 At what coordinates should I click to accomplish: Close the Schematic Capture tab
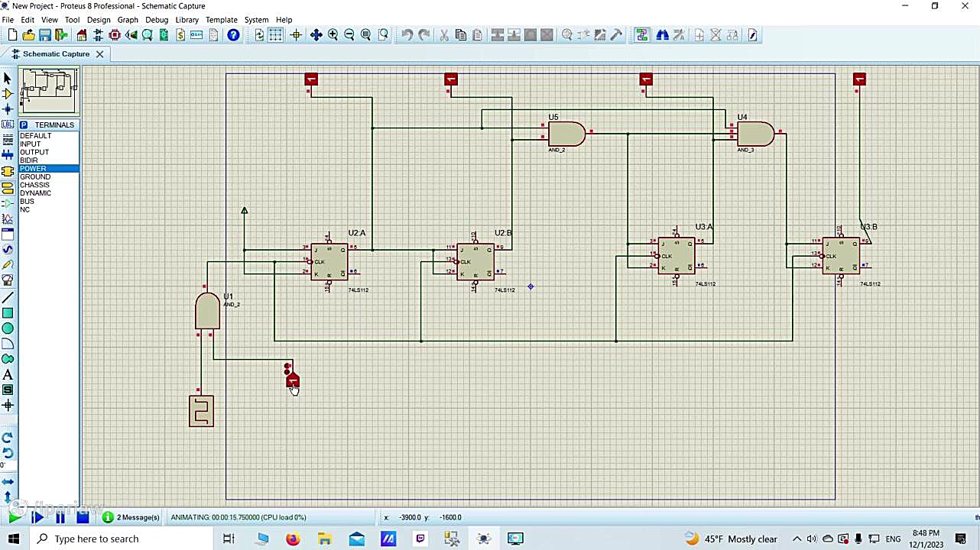point(99,54)
